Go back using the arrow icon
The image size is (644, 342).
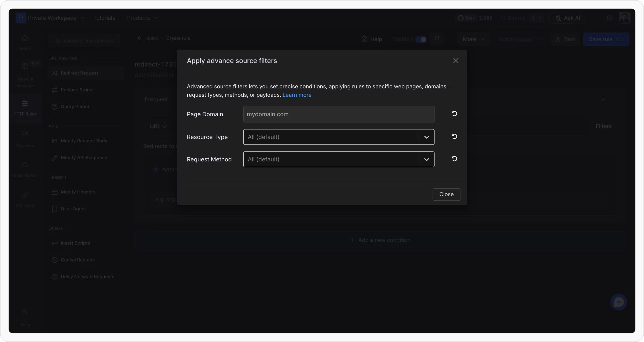pos(140,38)
